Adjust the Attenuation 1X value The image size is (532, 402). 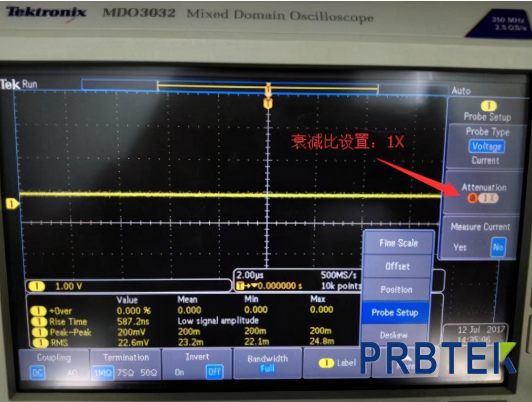tap(489, 198)
